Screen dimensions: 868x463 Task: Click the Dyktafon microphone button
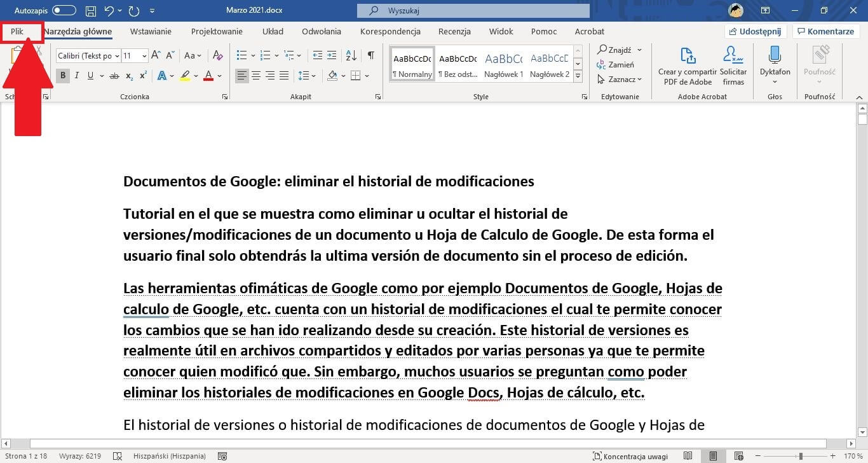(x=775, y=65)
